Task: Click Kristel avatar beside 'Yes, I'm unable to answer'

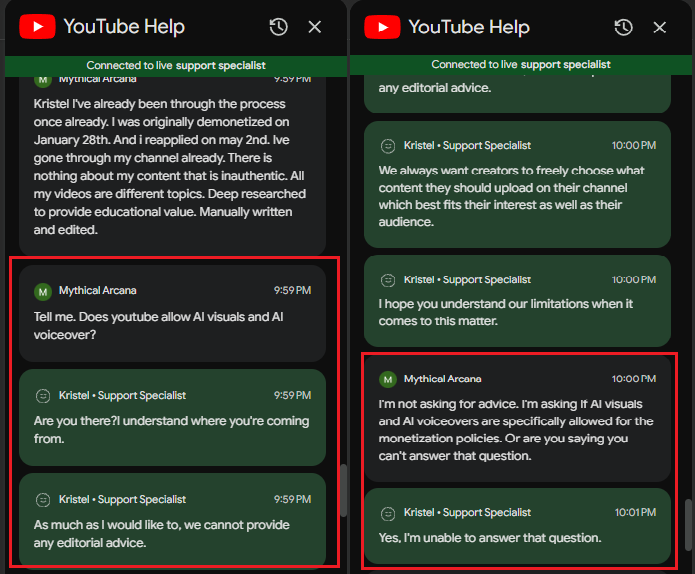Action: [388, 513]
